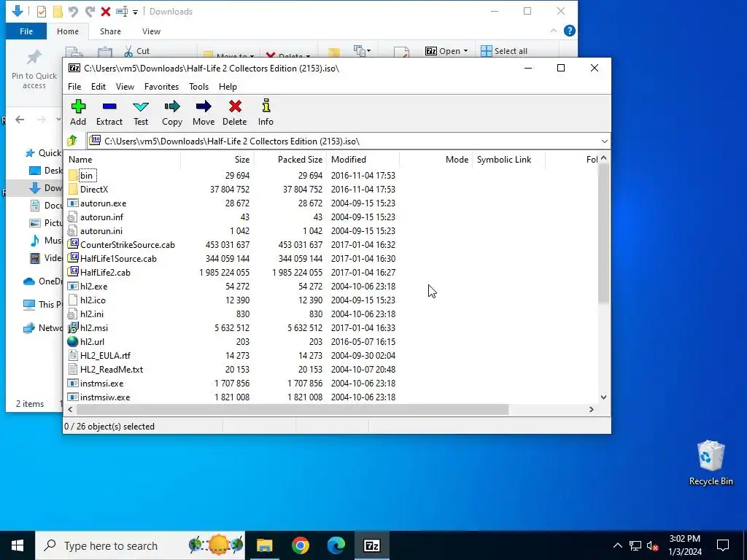Screen dimensions: 747x560
Task: Select the hl2.msi installer icon
Action: pos(73,327)
